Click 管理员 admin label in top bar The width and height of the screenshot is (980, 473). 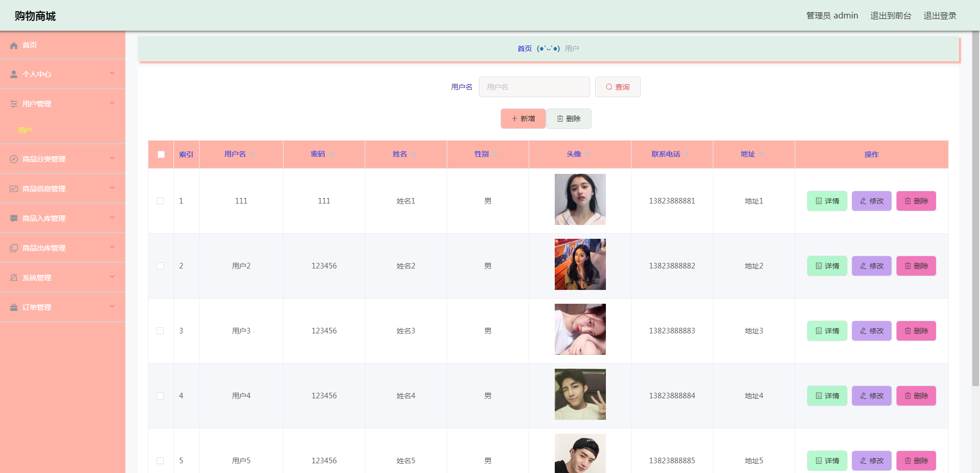click(x=832, y=16)
